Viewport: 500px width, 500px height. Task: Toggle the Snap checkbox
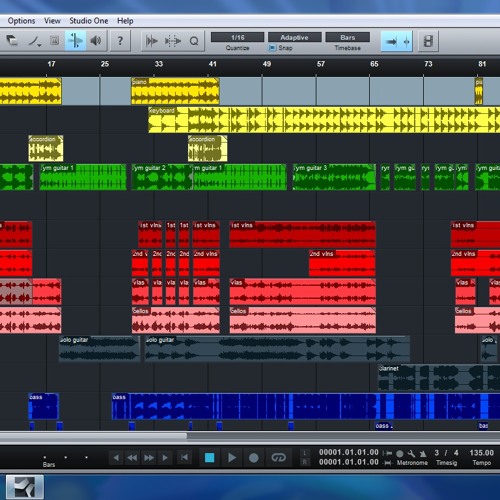tap(272, 48)
